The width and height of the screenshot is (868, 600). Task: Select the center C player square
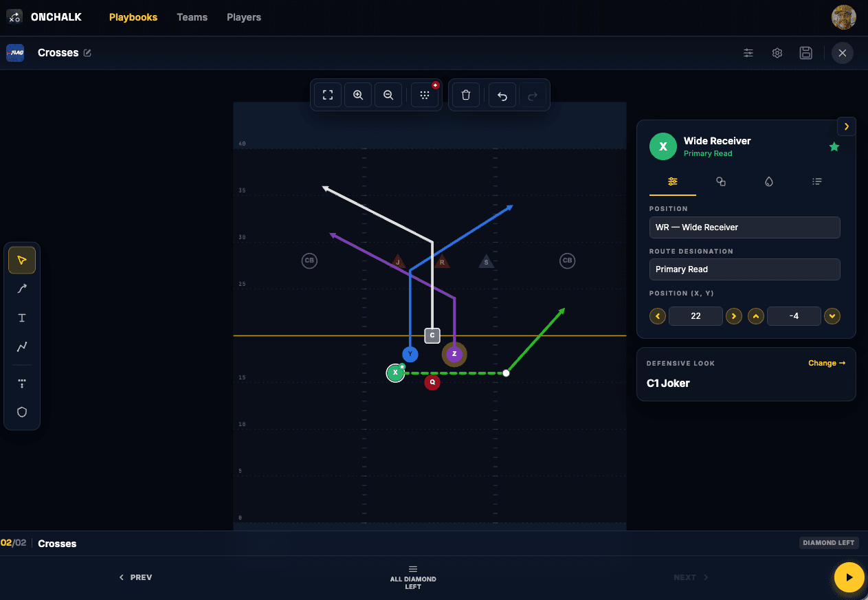coord(432,335)
